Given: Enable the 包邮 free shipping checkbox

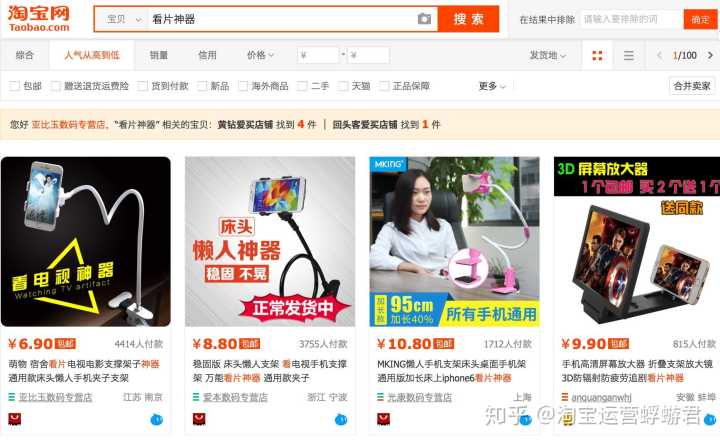Looking at the screenshot, I should pos(15,86).
